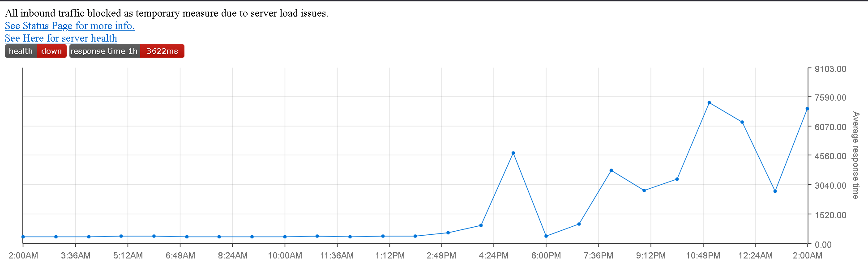Image resolution: width=868 pixels, height=271 pixels.
Task: Select the final data point at 2:00AM right edge
Action: click(x=807, y=109)
